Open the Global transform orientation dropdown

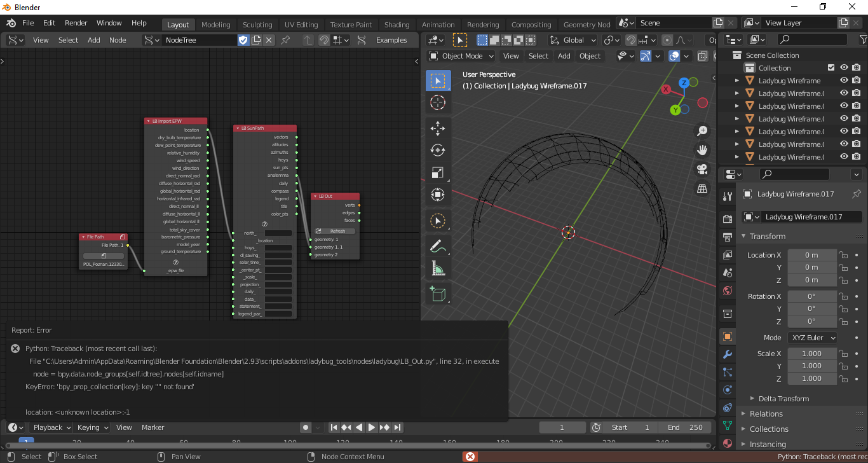tap(572, 39)
